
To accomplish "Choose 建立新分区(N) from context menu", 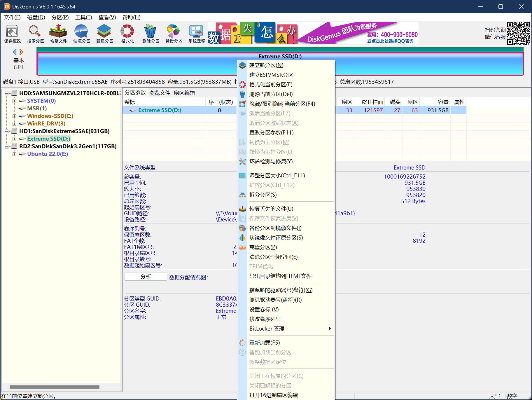I will pyautogui.click(x=286, y=65).
